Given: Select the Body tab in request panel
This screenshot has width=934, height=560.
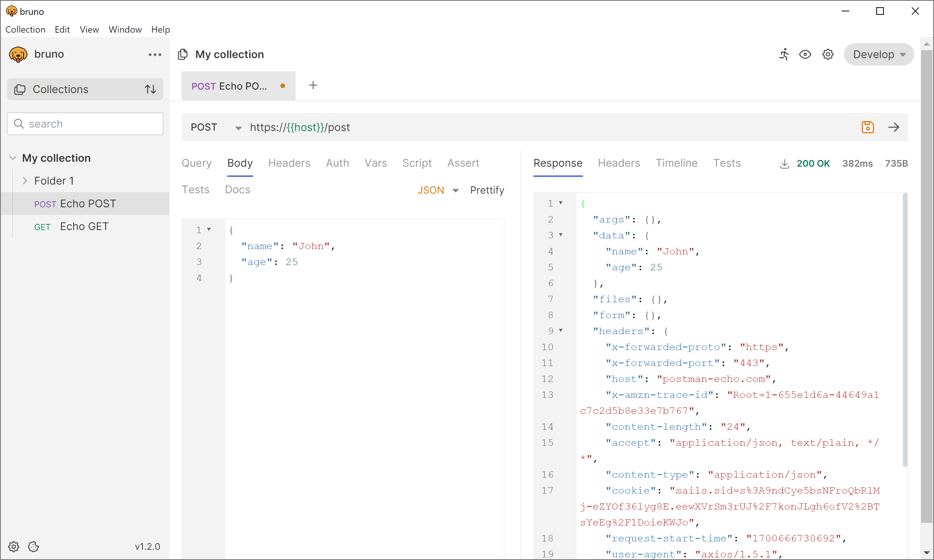Looking at the screenshot, I should pyautogui.click(x=239, y=162).
